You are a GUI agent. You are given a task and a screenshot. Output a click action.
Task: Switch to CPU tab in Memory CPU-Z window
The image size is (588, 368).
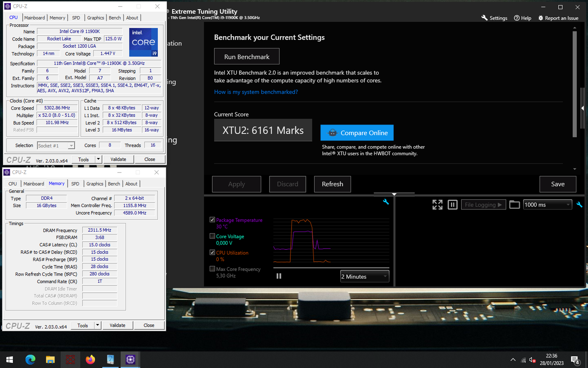click(13, 184)
